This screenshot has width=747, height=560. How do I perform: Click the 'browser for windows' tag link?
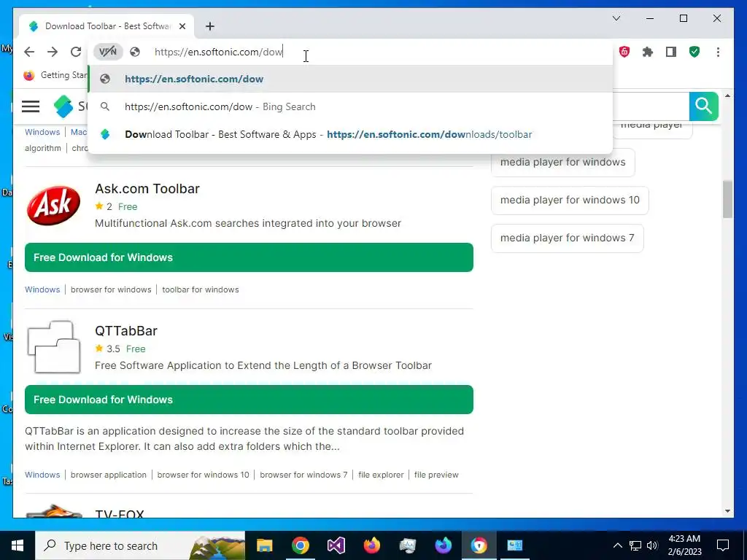pyautogui.click(x=111, y=289)
